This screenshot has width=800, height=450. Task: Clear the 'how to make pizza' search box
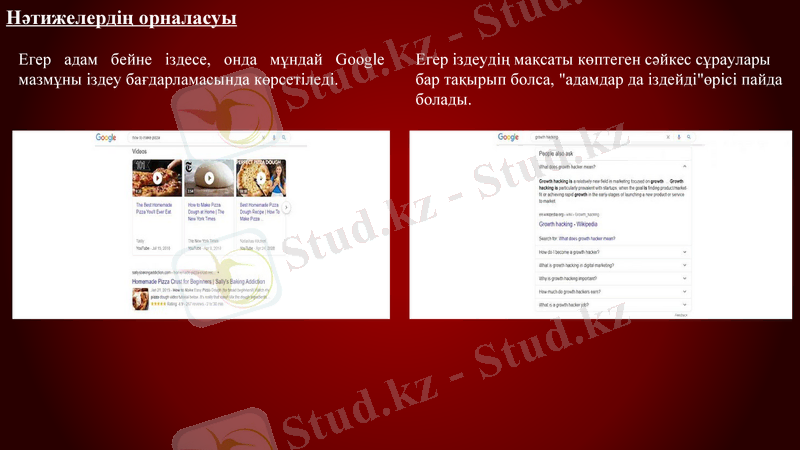[x=264, y=138]
